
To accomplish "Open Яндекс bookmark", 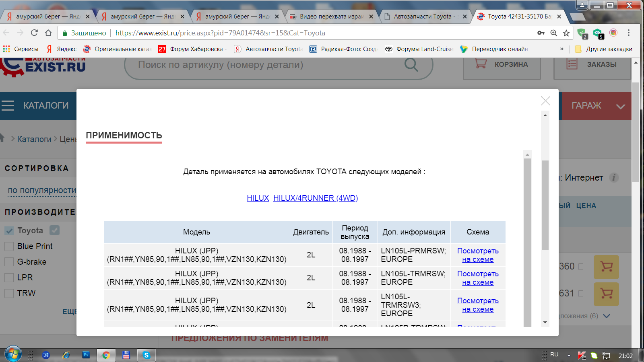I will tap(62, 49).
